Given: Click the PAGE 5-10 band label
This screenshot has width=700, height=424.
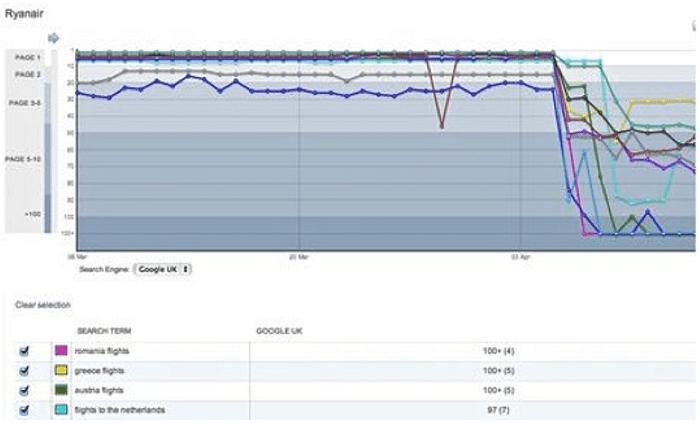Looking at the screenshot, I should tap(22, 159).
